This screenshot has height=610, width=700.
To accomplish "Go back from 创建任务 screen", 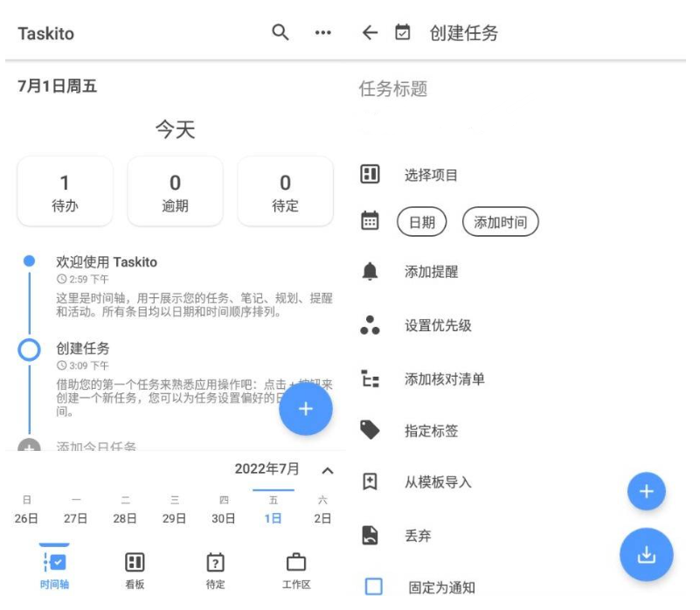I will pyautogui.click(x=370, y=32).
